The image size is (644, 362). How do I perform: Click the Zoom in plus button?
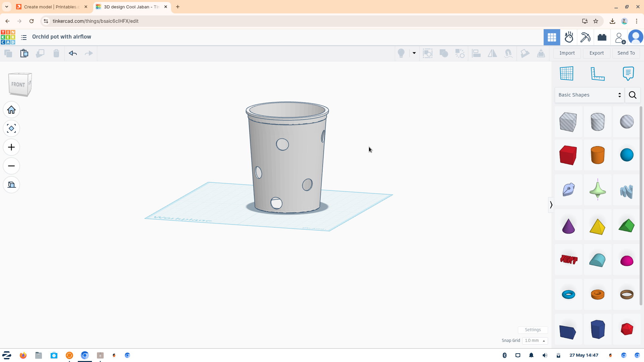pos(11,147)
